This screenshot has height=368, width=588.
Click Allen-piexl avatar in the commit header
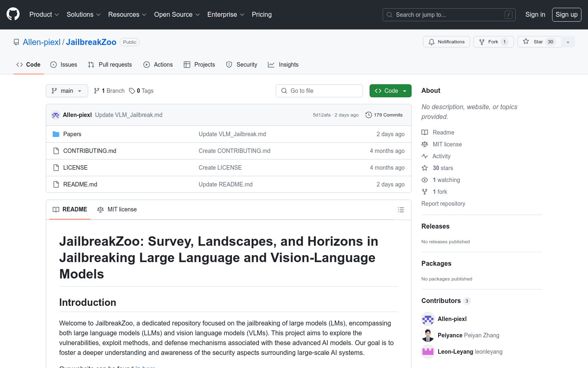tap(56, 115)
